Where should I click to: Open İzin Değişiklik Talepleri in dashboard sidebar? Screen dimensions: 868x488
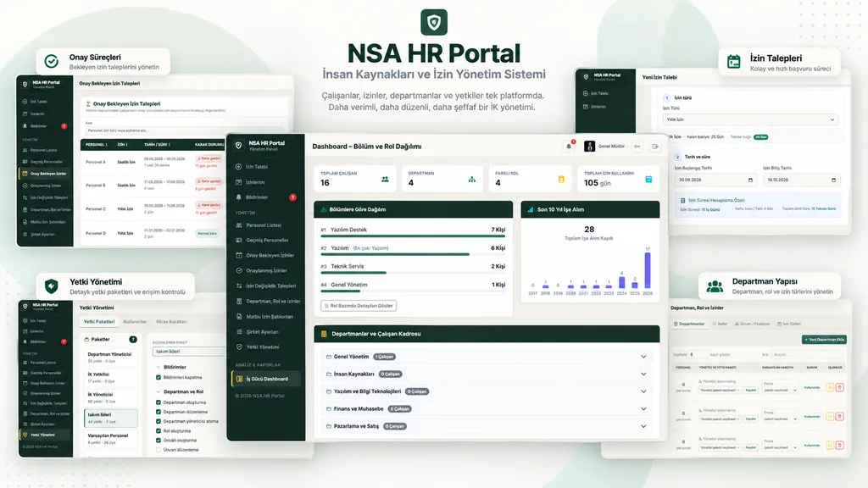point(271,286)
